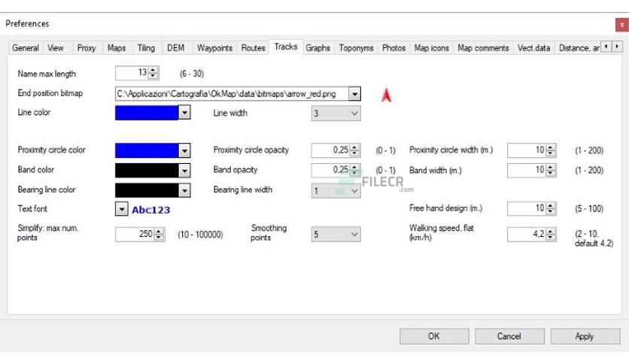Open Proximity circle color dropdown arrow
The height and width of the screenshot is (364, 629).
click(184, 150)
